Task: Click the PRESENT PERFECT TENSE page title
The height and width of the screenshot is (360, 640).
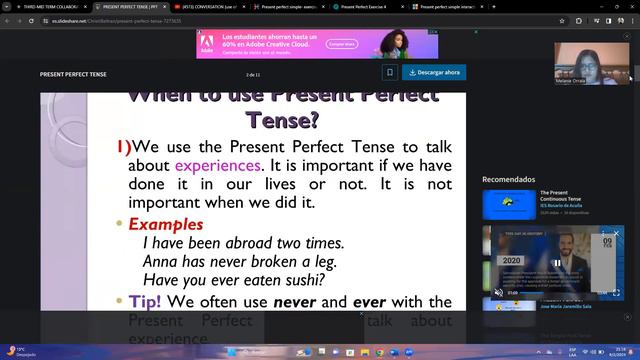Action: pyautogui.click(x=73, y=74)
